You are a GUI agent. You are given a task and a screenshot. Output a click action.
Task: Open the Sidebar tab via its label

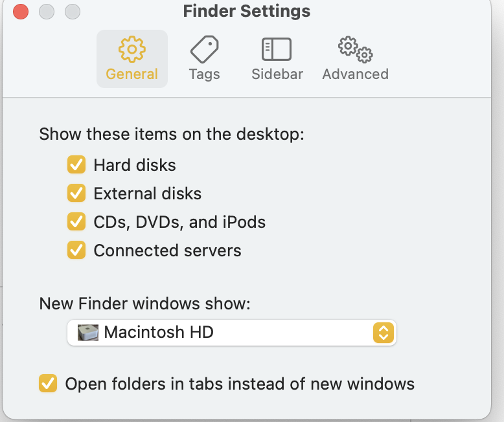[x=277, y=74]
